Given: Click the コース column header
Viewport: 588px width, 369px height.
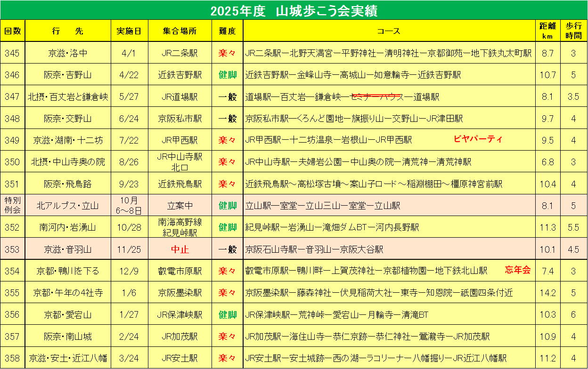Looking at the screenshot, I should [389, 31].
